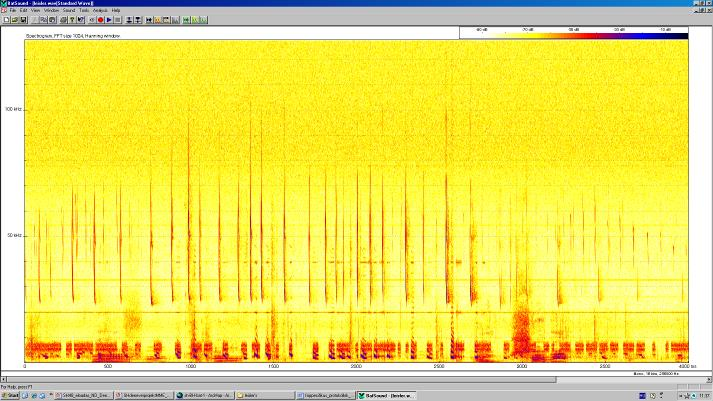Click the zoom-to-fit horizontal arrows icon
Image resolution: width=713 pixels, height=401 pixels.
coord(149,20)
